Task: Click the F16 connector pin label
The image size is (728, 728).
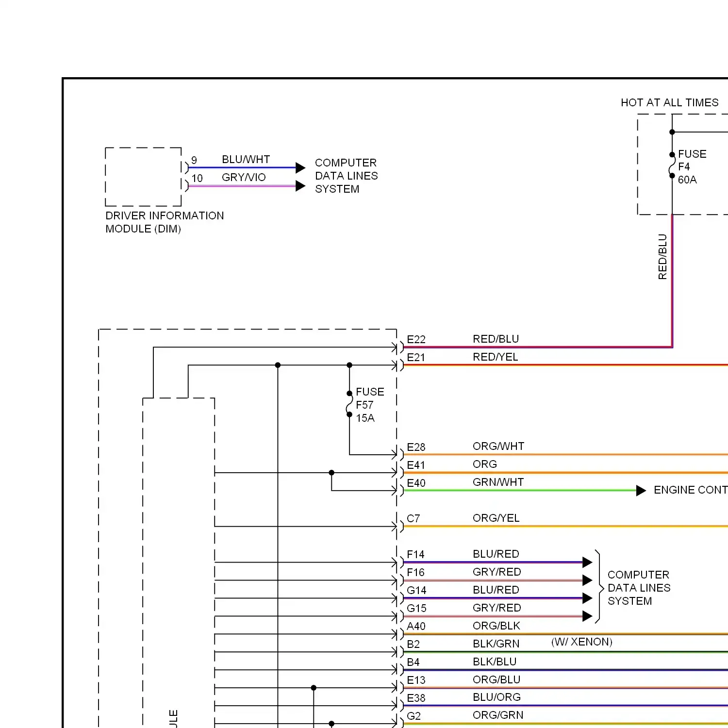Action: [415, 572]
